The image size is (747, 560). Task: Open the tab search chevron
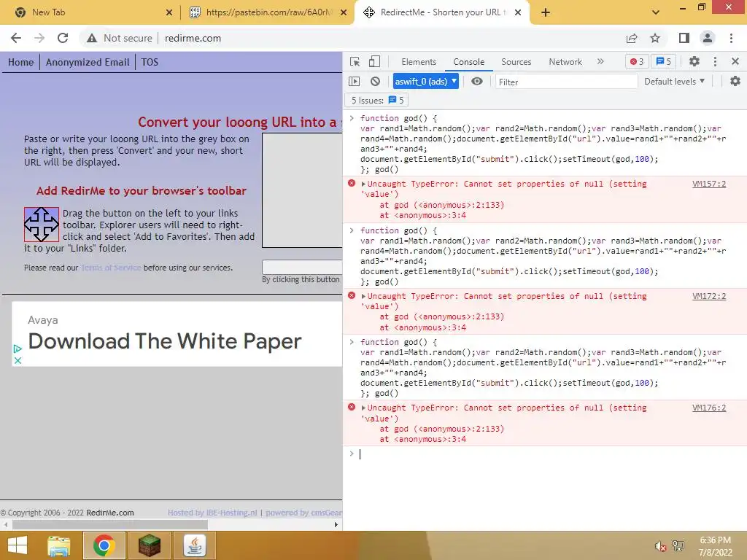656,12
